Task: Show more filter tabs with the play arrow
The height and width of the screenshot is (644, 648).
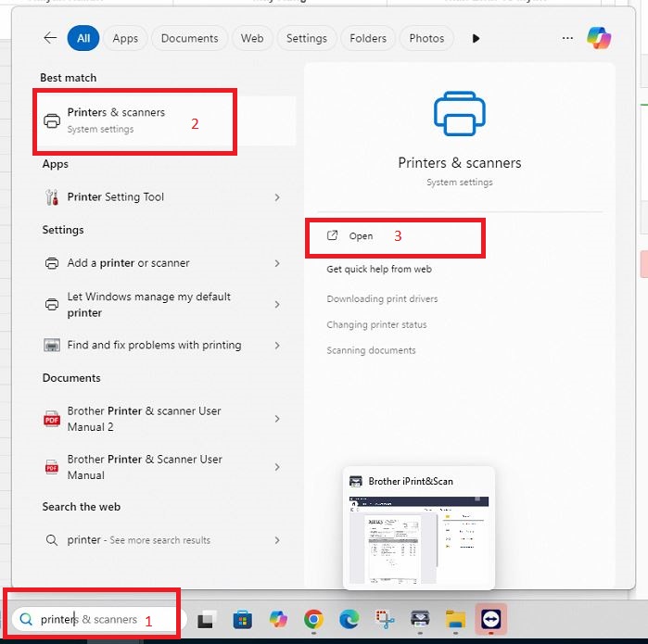Action: tap(476, 38)
